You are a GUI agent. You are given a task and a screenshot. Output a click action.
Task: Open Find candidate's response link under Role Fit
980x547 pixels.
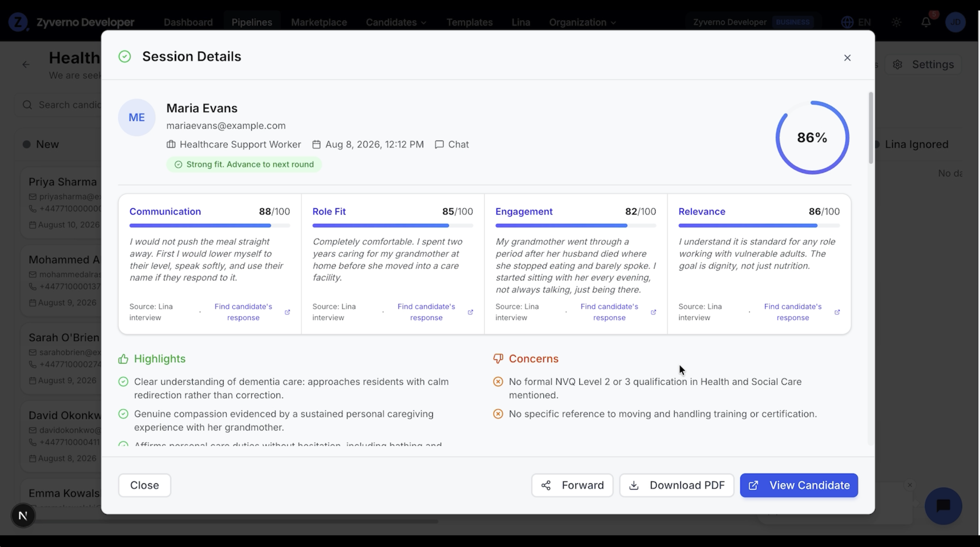tap(426, 312)
